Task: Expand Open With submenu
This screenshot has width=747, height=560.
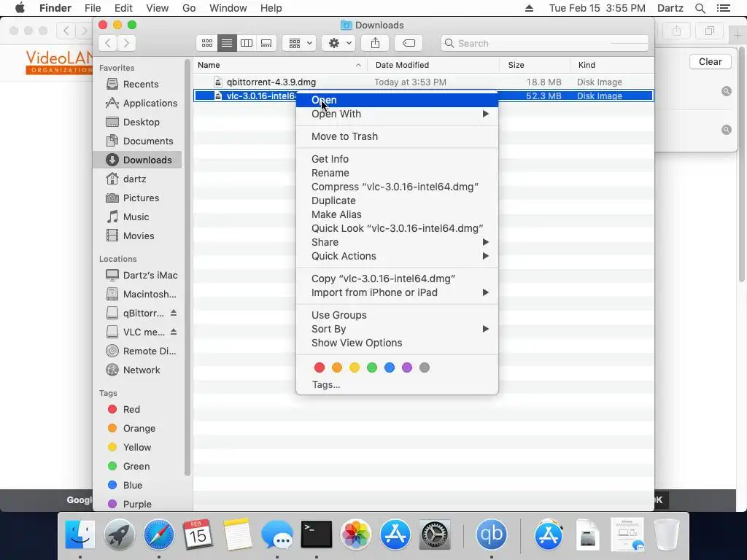Action: coord(397,114)
